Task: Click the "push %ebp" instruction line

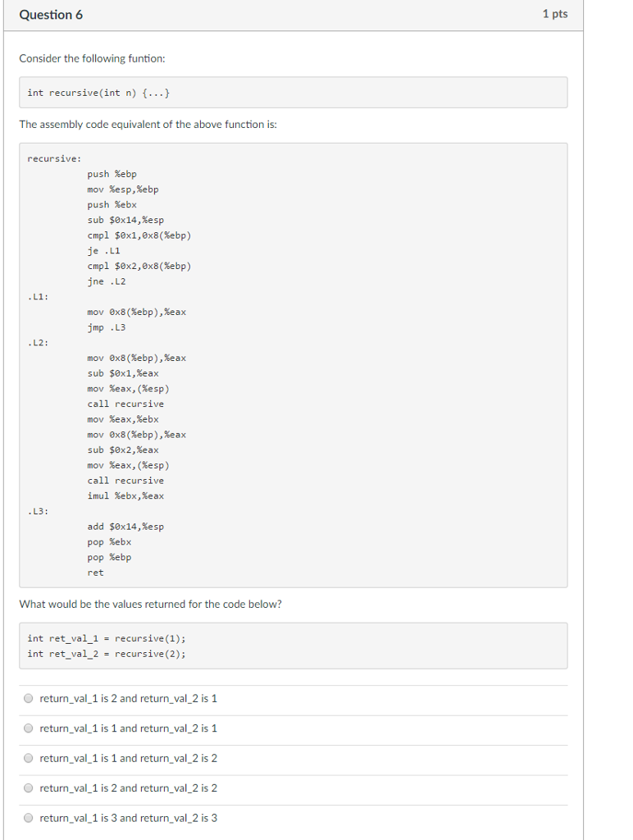Action: tap(112, 173)
